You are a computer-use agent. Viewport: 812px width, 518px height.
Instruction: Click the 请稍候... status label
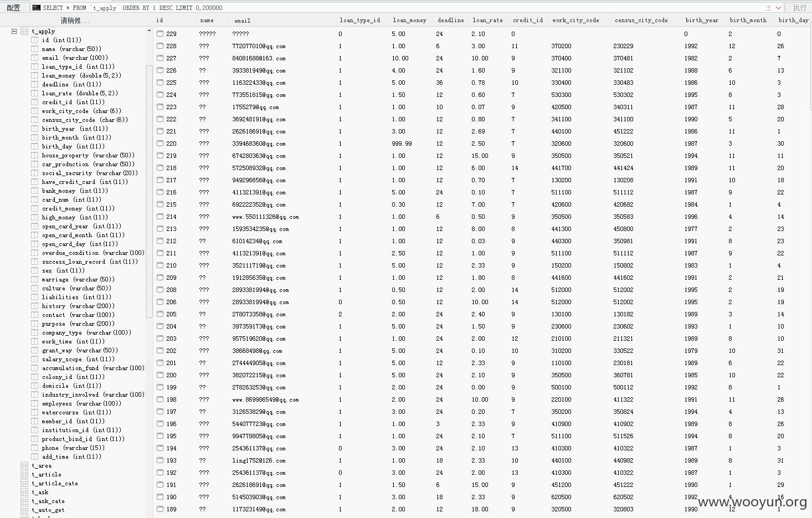[x=75, y=20]
